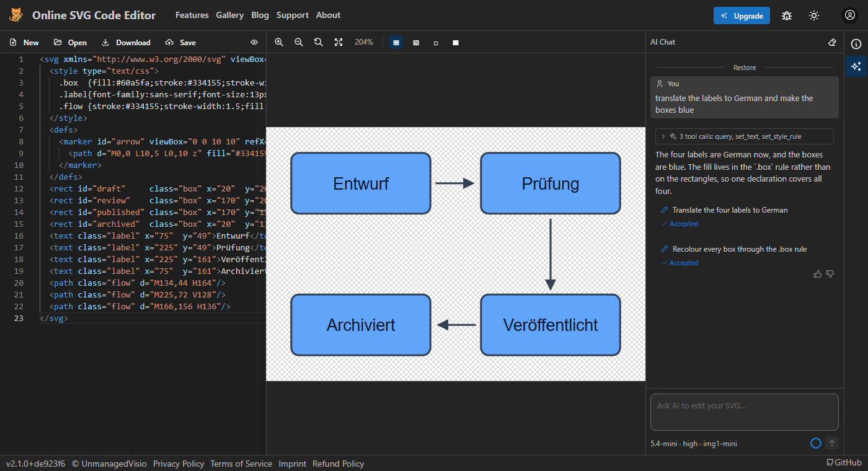Select the striped pattern background
Screen dimensions: 868x471
[x=416, y=43]
